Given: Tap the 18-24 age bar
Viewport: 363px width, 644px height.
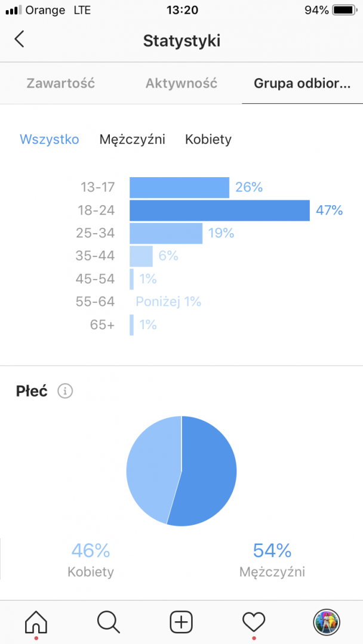Looking at the screenshot, I should (x=219, y=210).
